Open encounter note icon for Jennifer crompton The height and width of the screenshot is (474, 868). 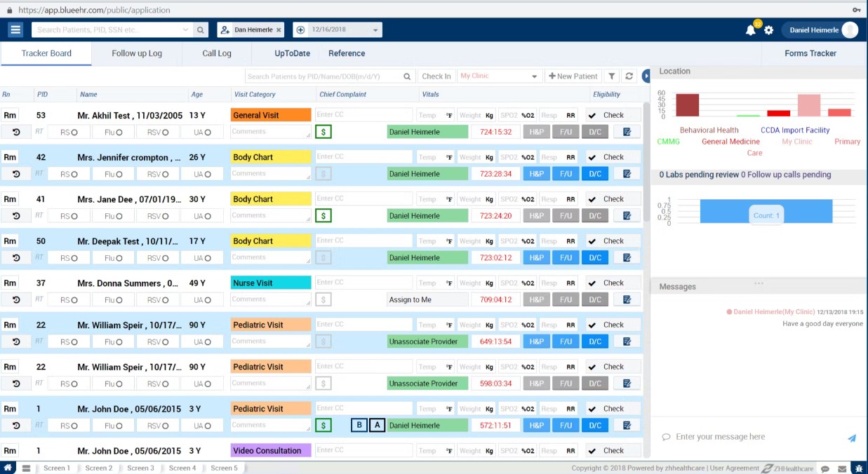tap(627, 174)
